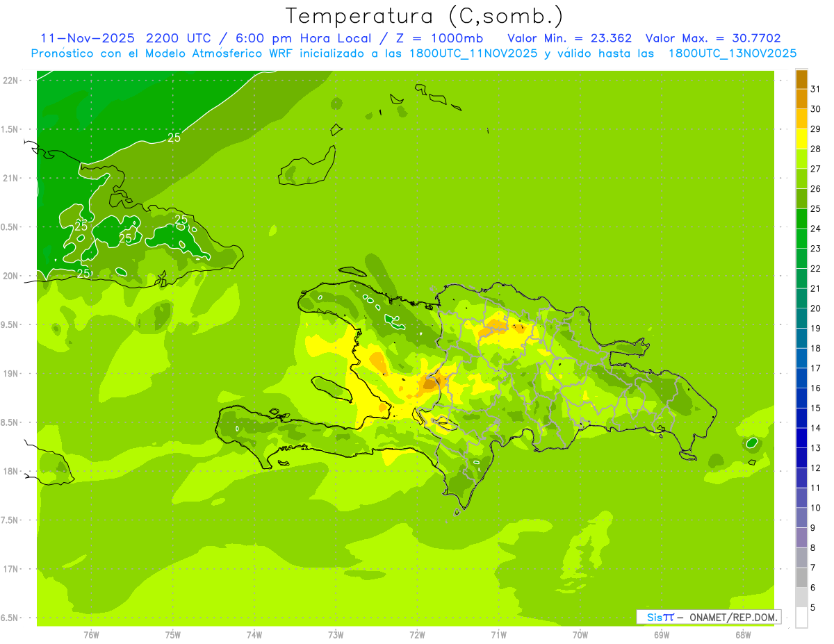Click the legend value '28'
The width and height of the screenshot is (834, 644).
815,149
